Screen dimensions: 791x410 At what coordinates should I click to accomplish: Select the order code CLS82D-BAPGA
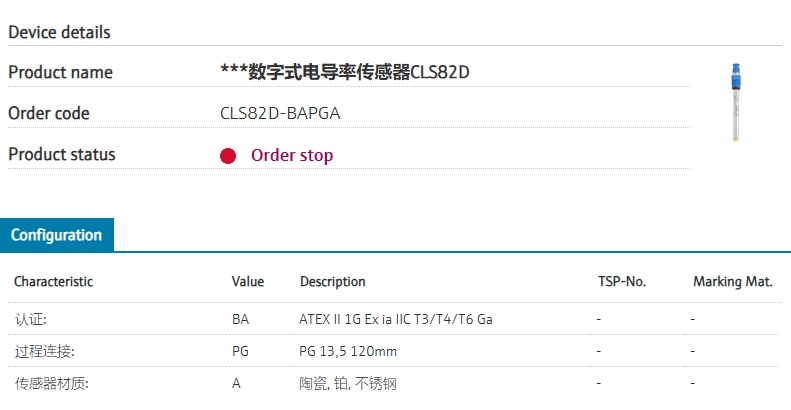pos(280,113)
